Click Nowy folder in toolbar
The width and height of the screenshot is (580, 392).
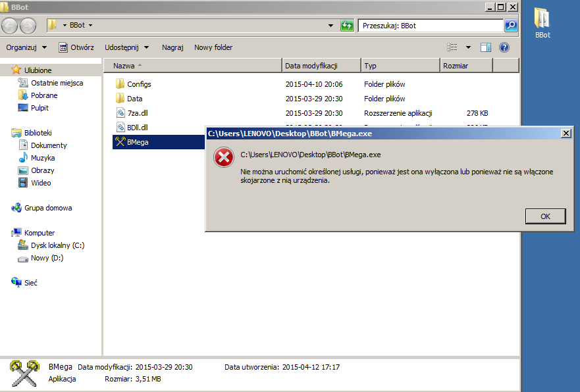tap(213, 47)
